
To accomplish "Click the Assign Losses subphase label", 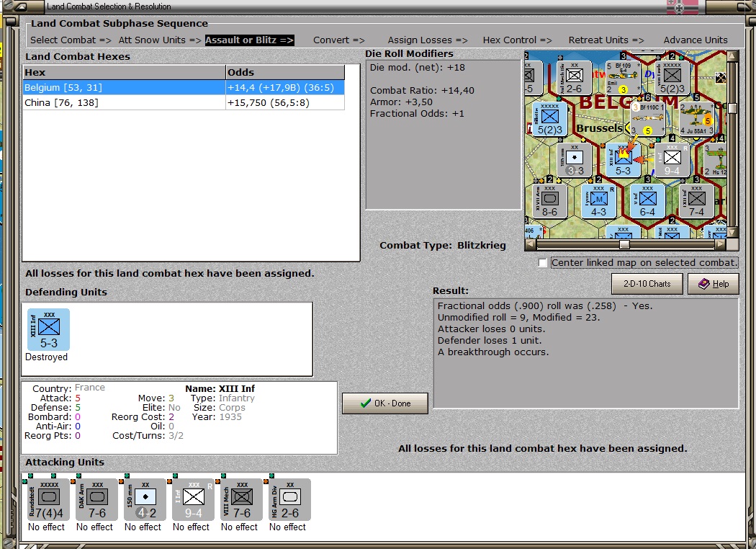I will [428, 40].
